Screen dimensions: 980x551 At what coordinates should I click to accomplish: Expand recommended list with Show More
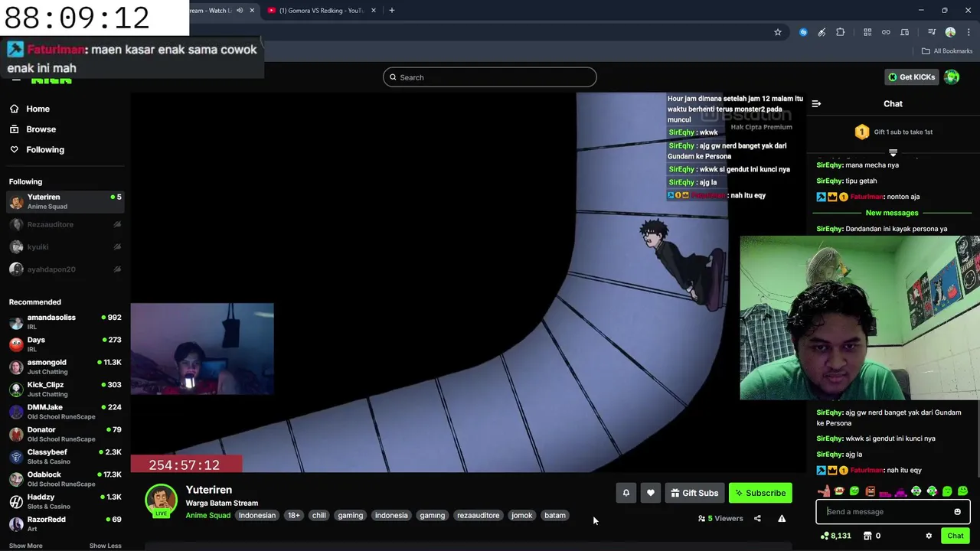[25, 546]
